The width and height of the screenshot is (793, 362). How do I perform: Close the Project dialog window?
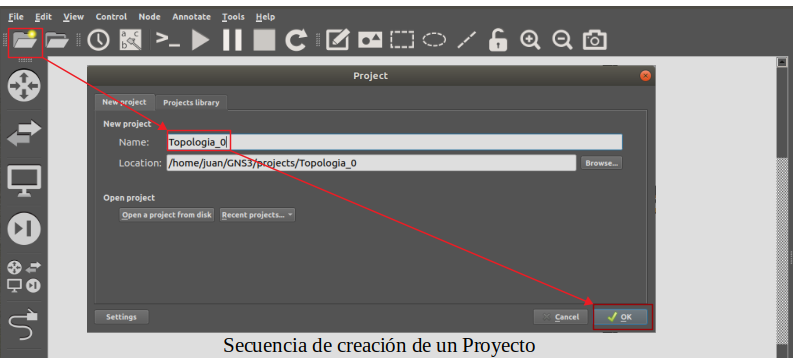[645, 76]
